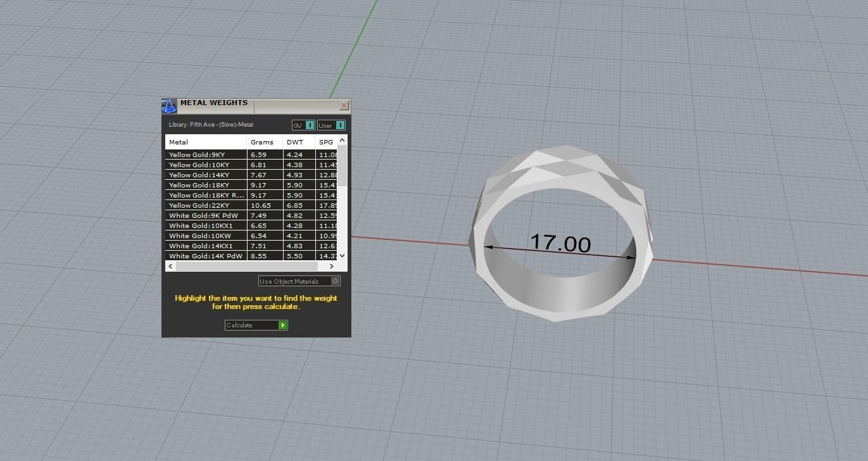The width and height of the screenshot is (868, 461).
Task: Click the 17.00 dimension label on ring
Action: pos(560,243)
